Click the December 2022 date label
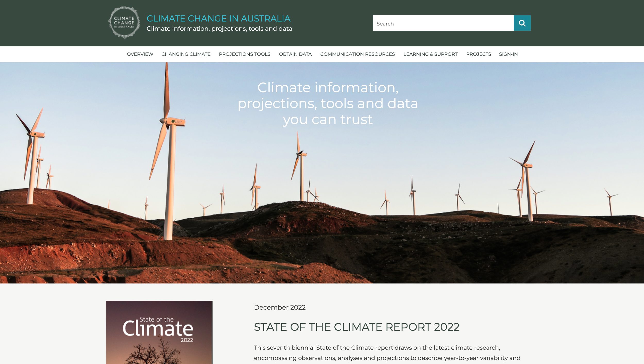644x364 pixels. (279, 307)
